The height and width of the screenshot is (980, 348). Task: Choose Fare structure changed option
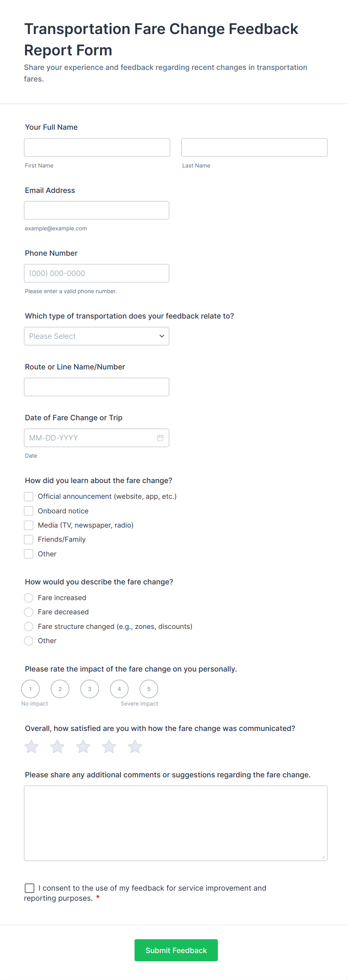(28, 627)
